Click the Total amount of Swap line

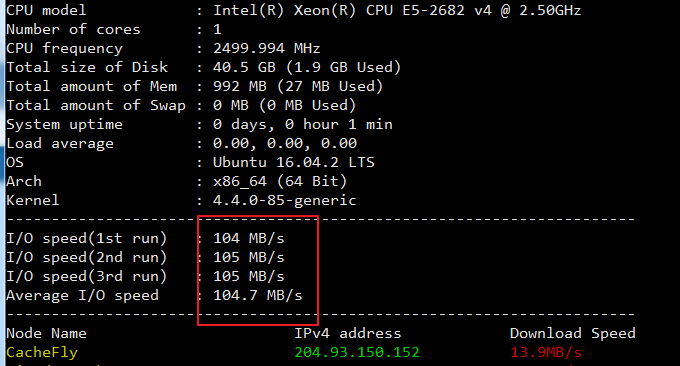[181, 105]
